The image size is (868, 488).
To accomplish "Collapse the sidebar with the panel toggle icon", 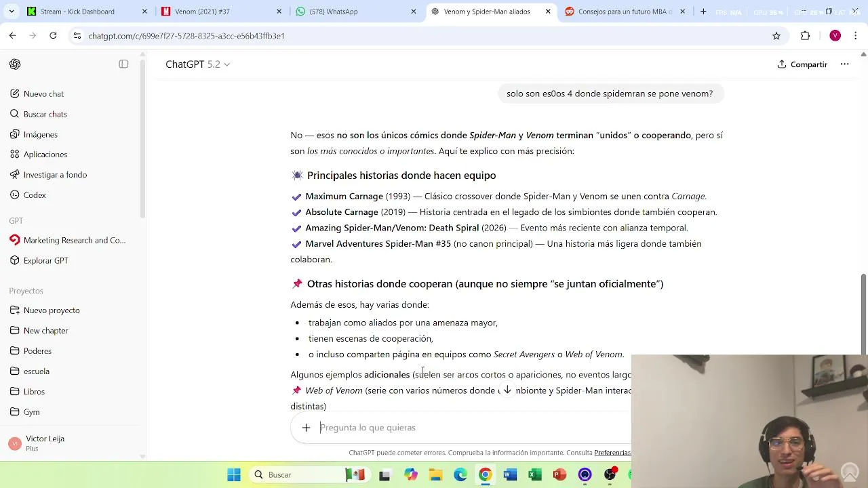I will pos(123,64).
